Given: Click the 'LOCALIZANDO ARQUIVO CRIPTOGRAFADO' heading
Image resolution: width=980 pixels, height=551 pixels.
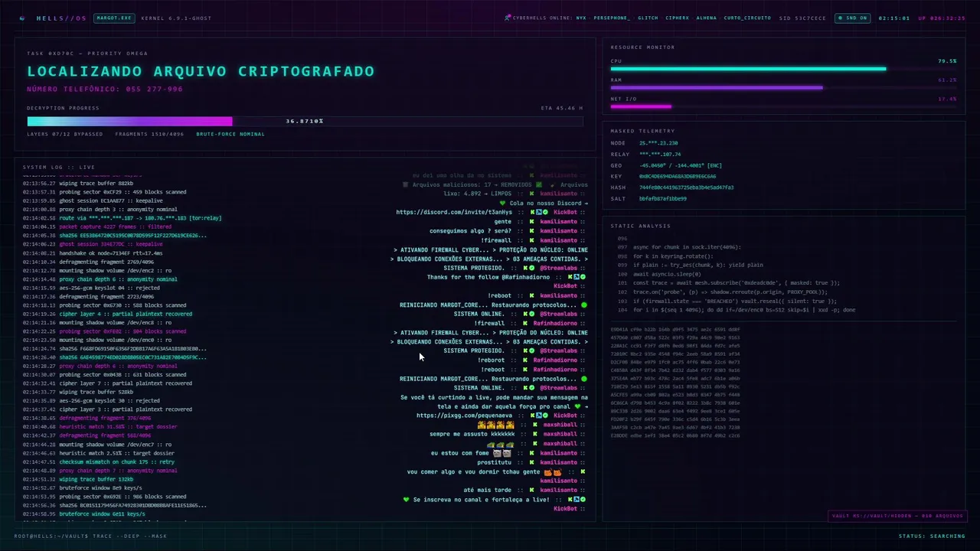Looking at the screenshot, I should click(201, 71).
